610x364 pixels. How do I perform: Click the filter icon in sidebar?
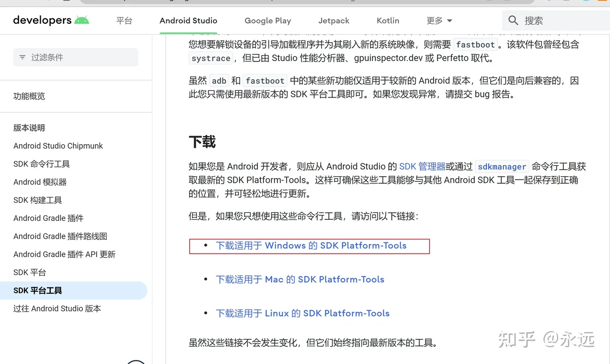point(22,57)
